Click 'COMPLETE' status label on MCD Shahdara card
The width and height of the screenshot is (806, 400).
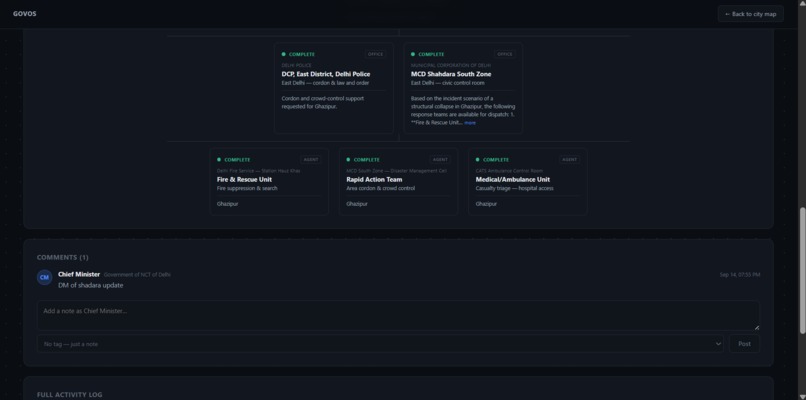[431, 54]
